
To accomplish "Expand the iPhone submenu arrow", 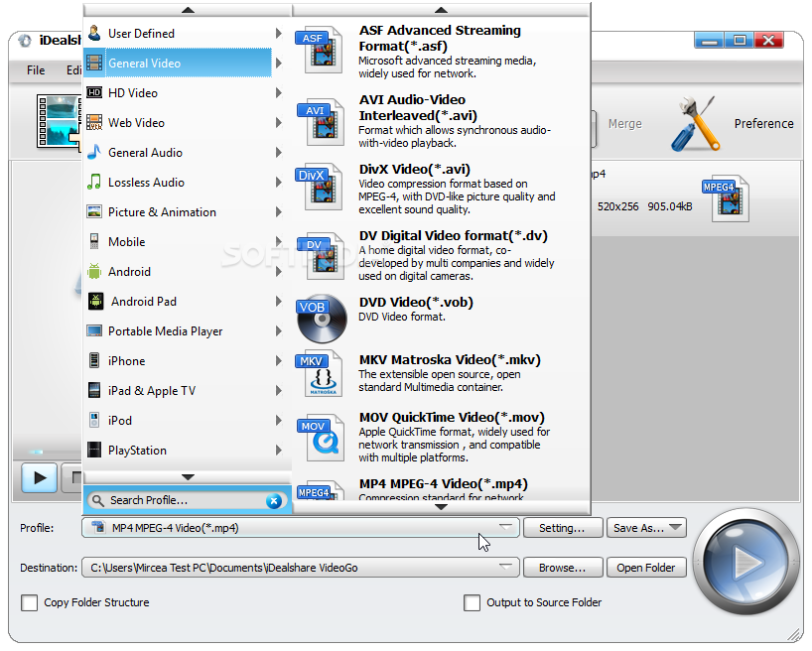I will (x=279, y=360).
